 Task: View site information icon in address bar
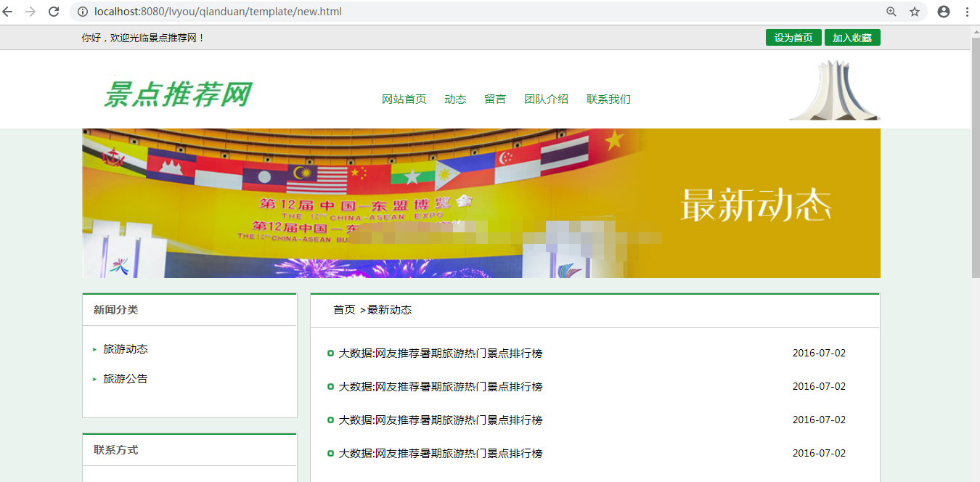(82, 12)
